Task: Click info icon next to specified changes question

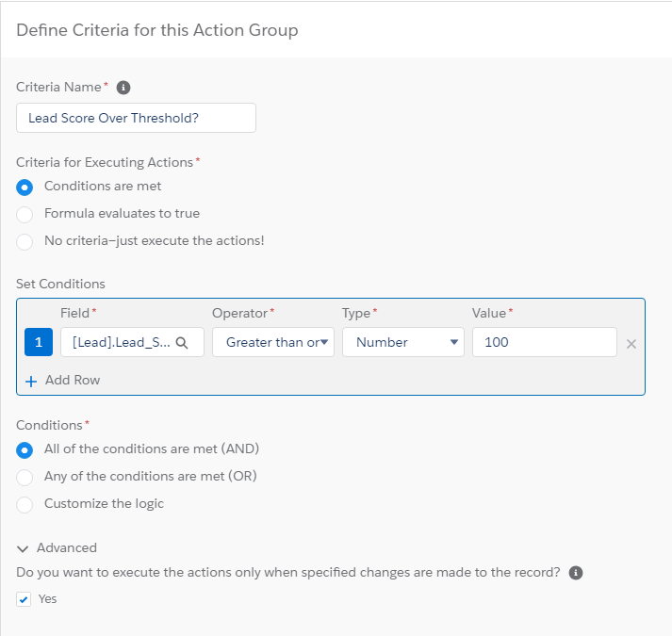Action: 576,573
